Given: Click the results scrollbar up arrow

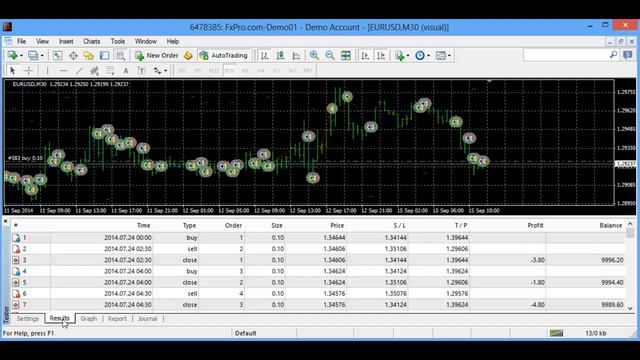Looking at the screenshot, I should [630, 224].
